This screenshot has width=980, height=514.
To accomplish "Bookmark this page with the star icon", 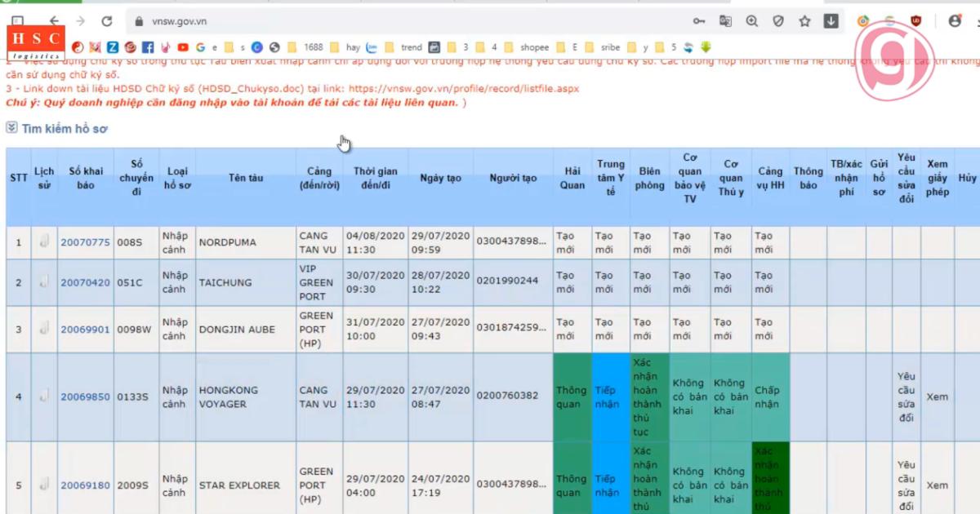I will 804,20.
